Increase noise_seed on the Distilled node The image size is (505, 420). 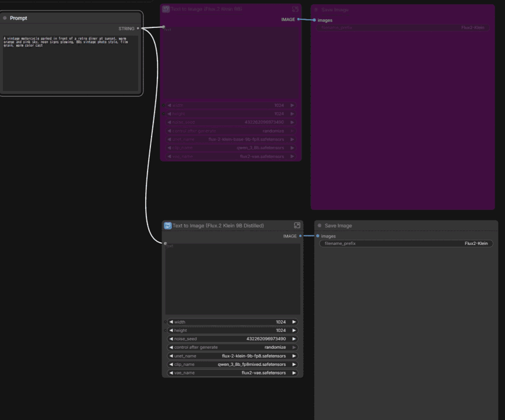294,338
